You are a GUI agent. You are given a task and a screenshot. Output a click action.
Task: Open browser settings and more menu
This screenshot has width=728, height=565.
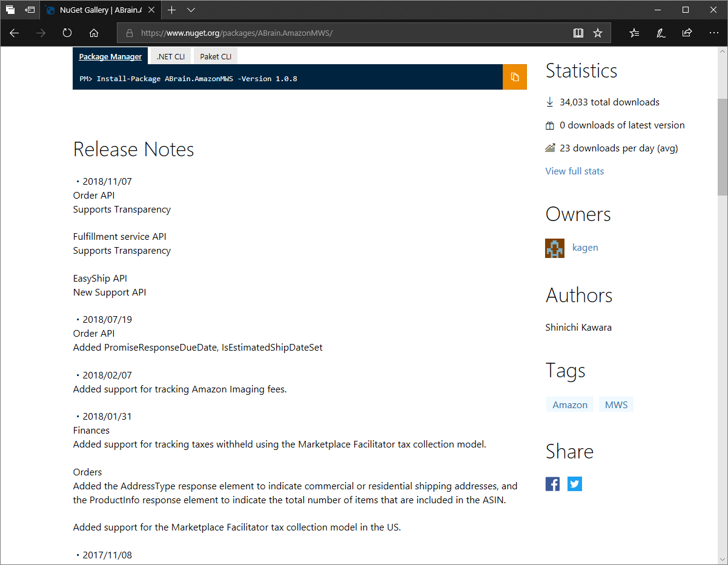coord(713,33)
